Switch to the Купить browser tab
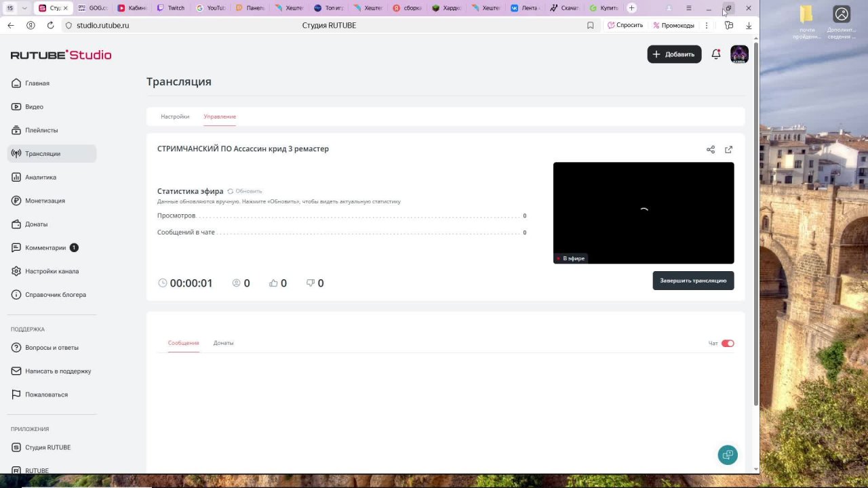 pyautogui.click(x=603, y=8)
